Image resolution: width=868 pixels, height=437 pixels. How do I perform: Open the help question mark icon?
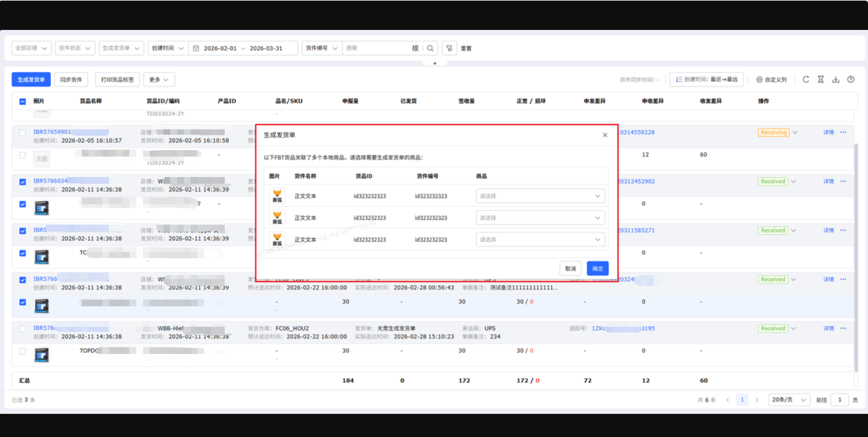[x=851, y=79]
